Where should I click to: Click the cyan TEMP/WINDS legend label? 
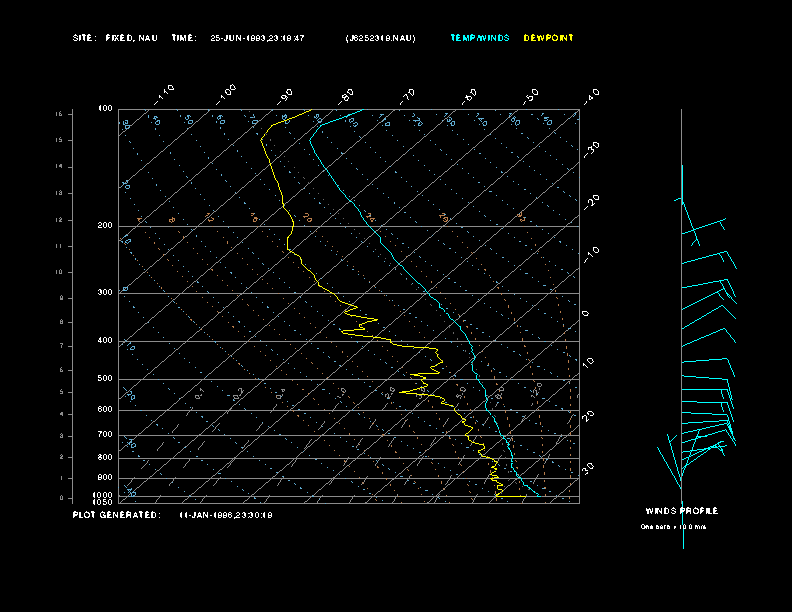click(x=480, y=38)
